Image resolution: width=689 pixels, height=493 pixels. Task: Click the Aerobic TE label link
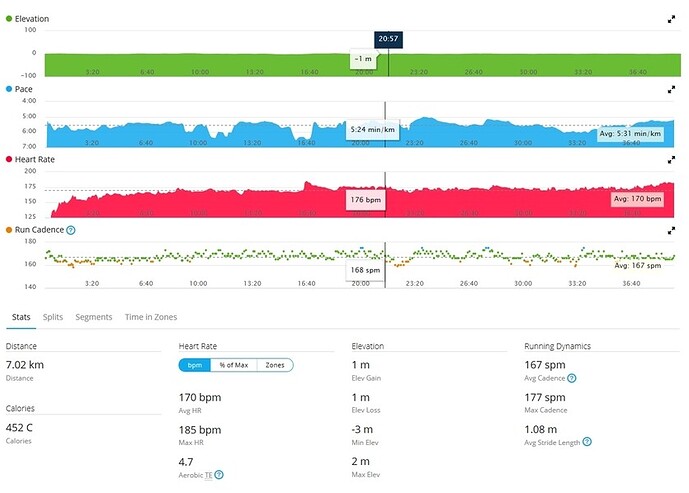195,475
